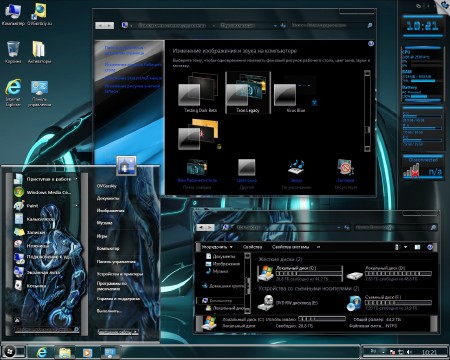This screenshot has height=360, width=450.
Task: Open the Корзина recycle bin desktop icon
Action: [x=13, y=52]
